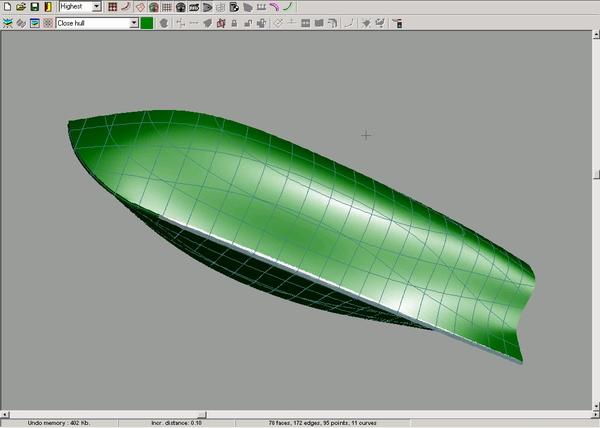Viewport: 600px width, 428px height.
Task: Click the faded grey hull shape icon, top toolbar
Action: pos(248,7)
